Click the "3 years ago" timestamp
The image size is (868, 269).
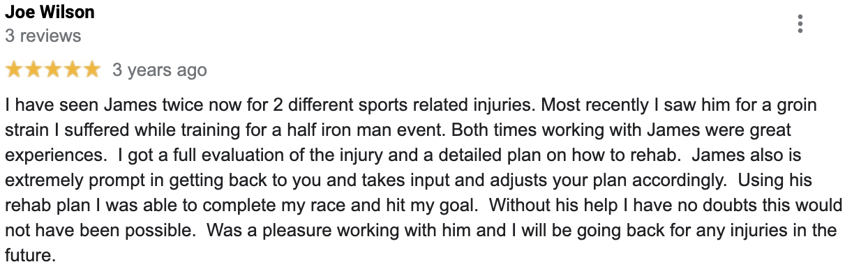pos(160,70)
